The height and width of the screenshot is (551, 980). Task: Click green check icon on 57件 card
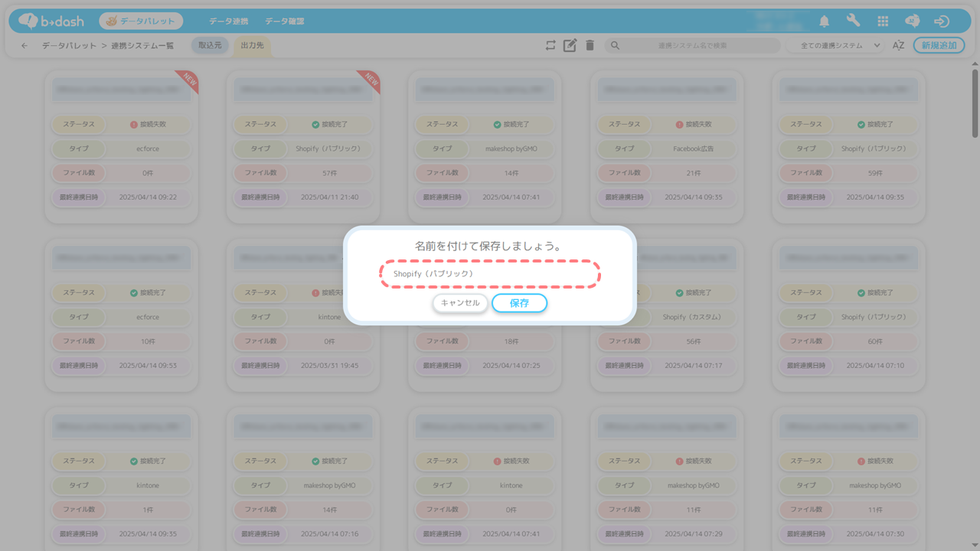click(x=315, y=124)
